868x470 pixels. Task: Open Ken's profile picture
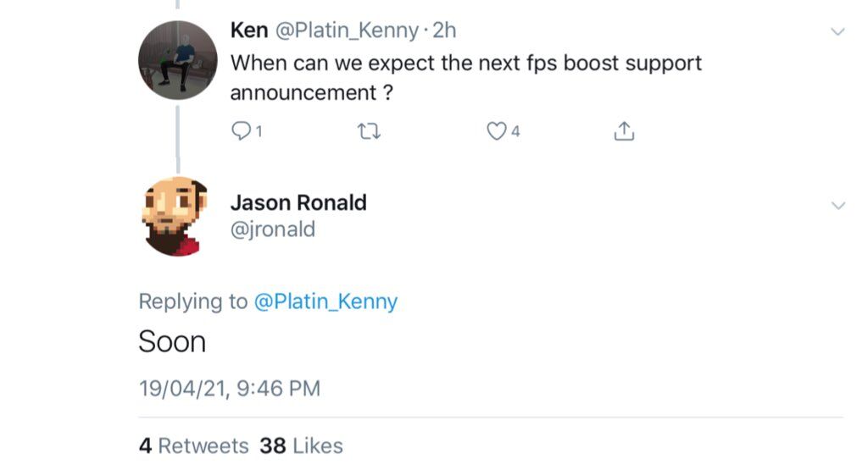tap(178, 61)
